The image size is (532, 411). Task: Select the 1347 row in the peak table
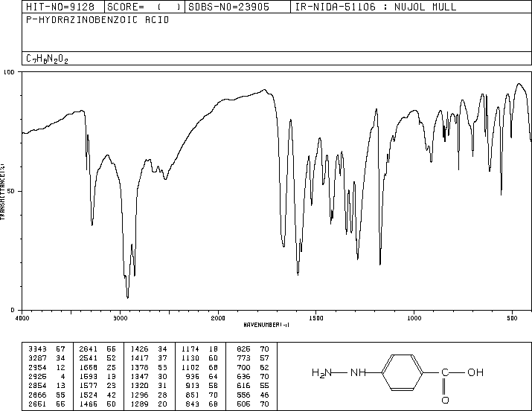149,376
